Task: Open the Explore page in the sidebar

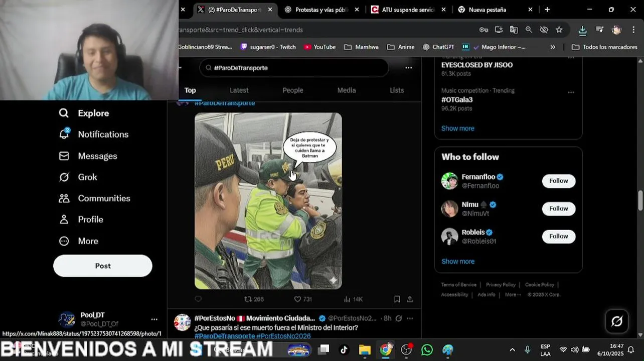Action: tap(84, 113)
